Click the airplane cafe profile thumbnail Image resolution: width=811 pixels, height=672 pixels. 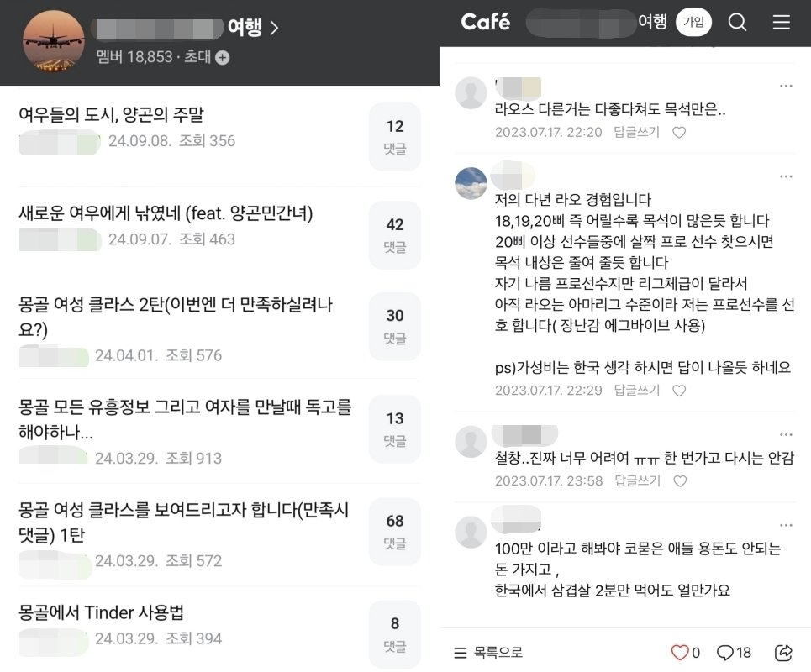pyautogui.click(x=53, y=41)
